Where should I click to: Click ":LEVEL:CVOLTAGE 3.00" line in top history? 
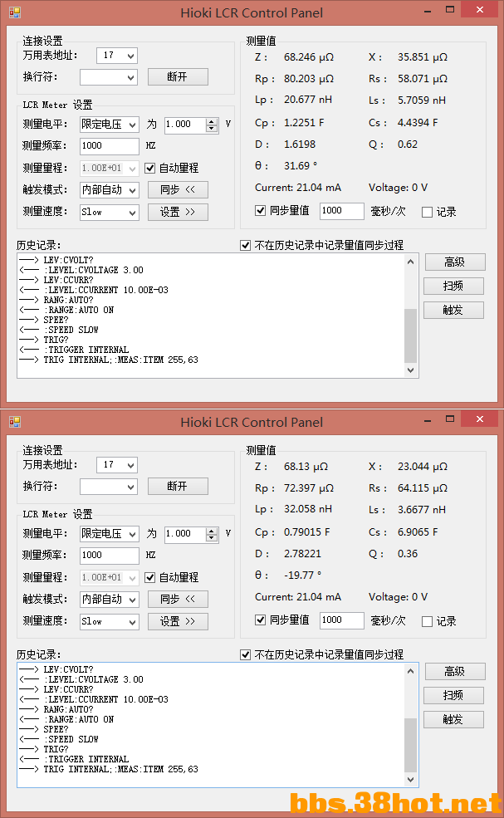pos(93,270)
